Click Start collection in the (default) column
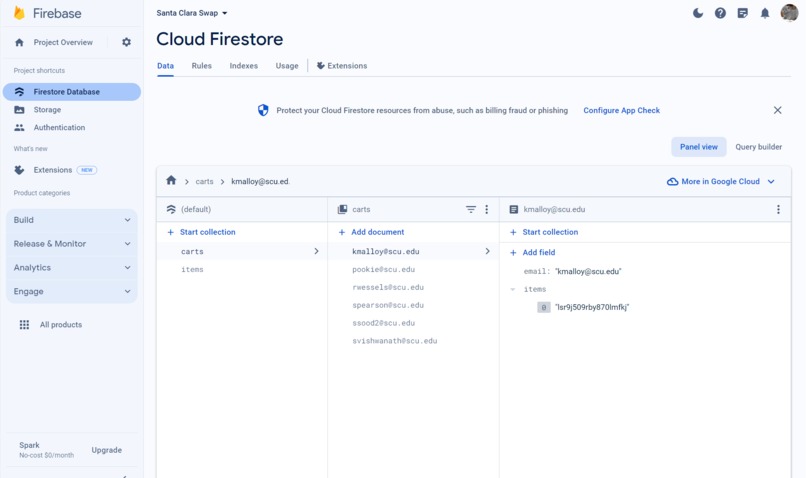Image resolution: width=806 pixels, height=478 pixels. (202, 232)
